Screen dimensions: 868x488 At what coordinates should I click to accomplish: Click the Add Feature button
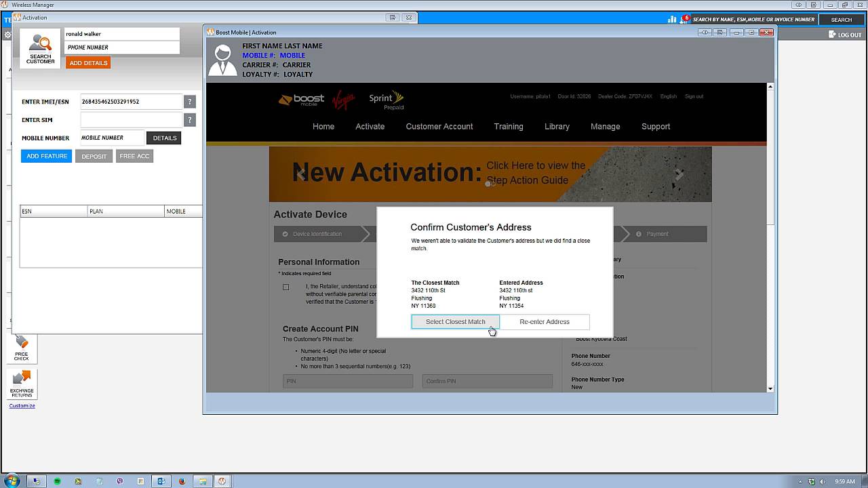click(47, 156)
